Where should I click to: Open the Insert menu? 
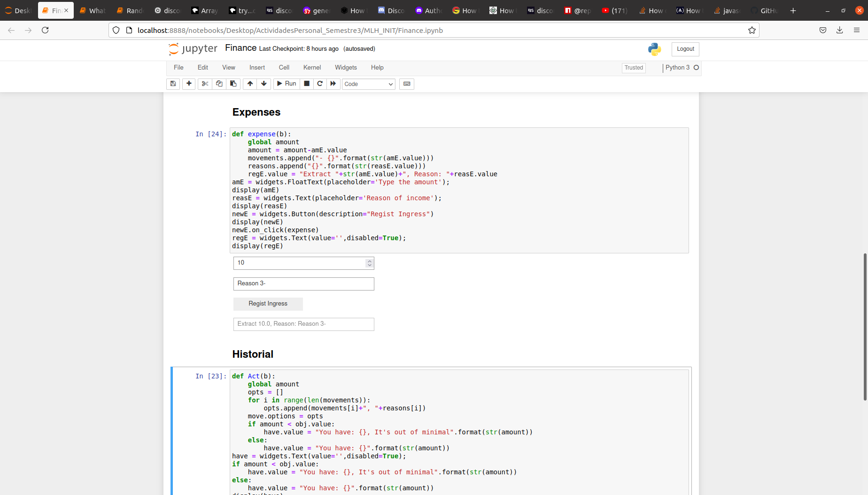(x=257, y=68)
